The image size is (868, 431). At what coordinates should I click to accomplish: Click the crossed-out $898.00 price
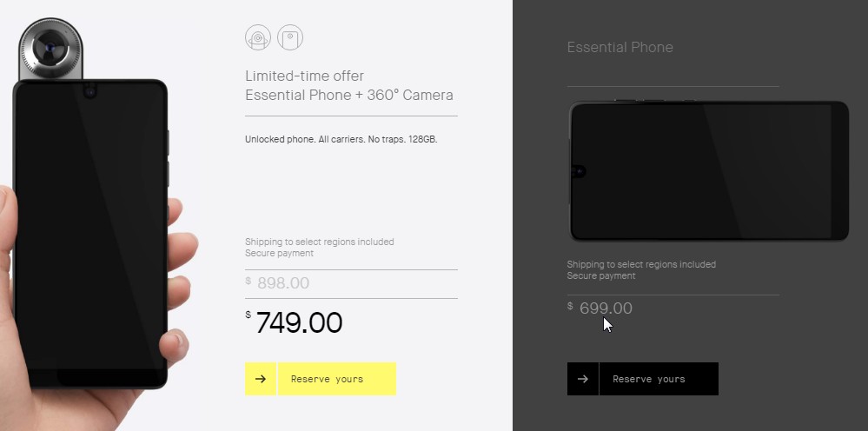pyautogui.click(x=277, y=282)
